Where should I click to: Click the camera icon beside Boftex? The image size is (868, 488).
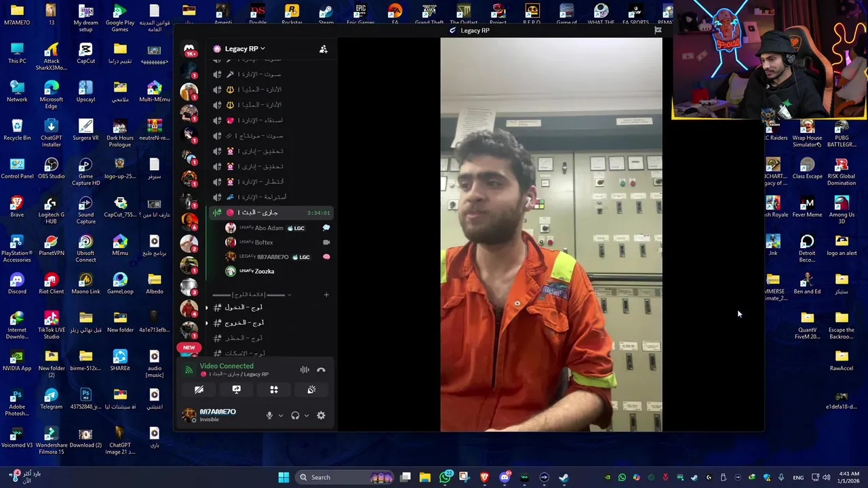click(x=326, y=243)
